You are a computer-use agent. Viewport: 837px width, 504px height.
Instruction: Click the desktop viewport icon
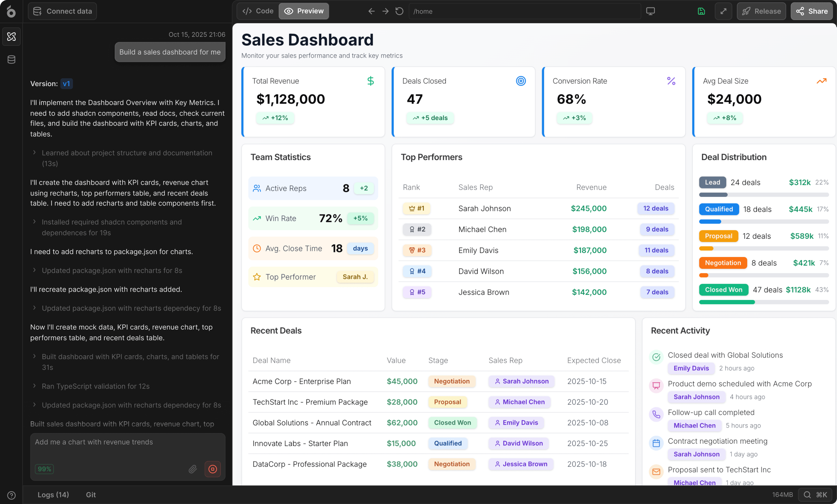click(650, 11)
